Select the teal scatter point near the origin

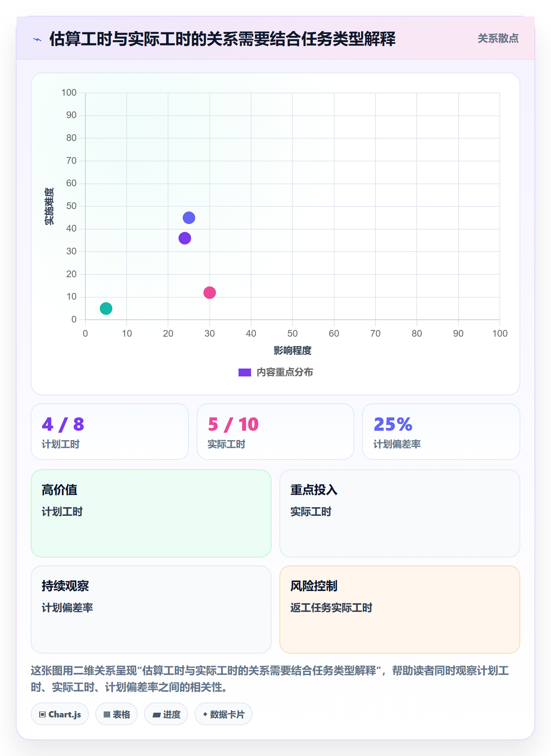point(106,308)
